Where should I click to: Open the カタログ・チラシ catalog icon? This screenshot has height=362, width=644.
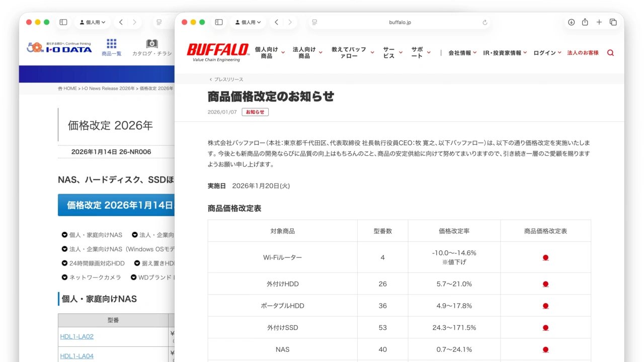click(x=152, y=44)
